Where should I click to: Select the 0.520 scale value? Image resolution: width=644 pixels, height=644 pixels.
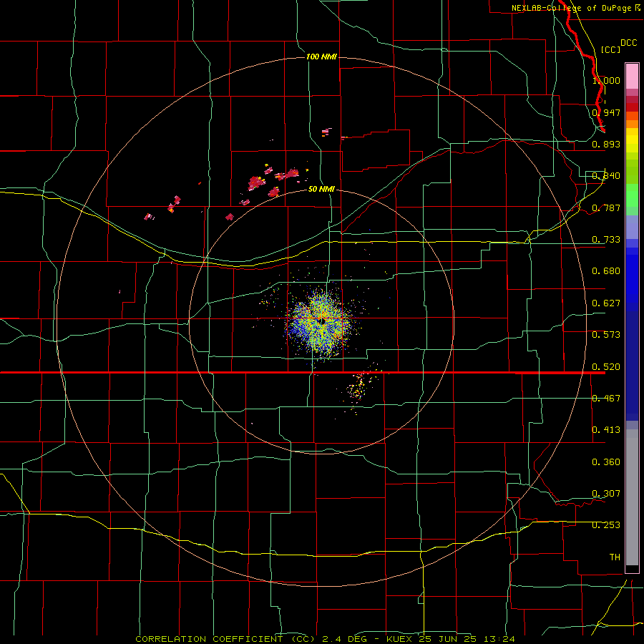pos(606,367)
